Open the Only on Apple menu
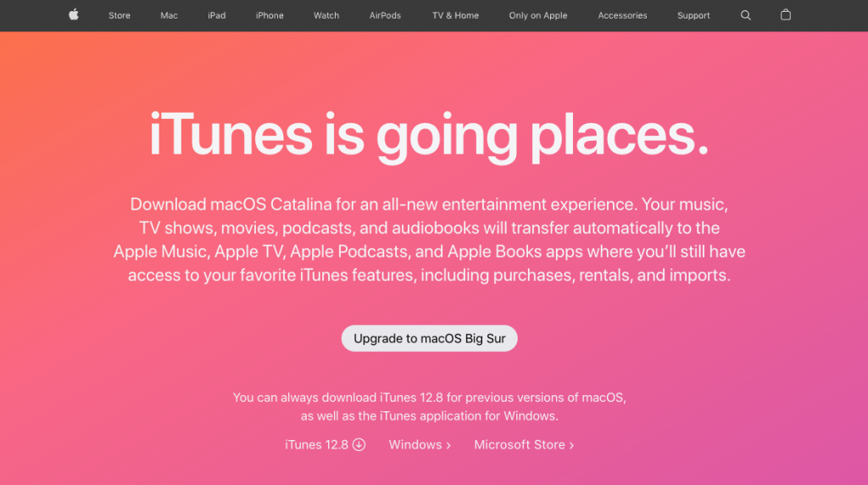The width and height of the screenshot is (868, 485). coord(538,15)
